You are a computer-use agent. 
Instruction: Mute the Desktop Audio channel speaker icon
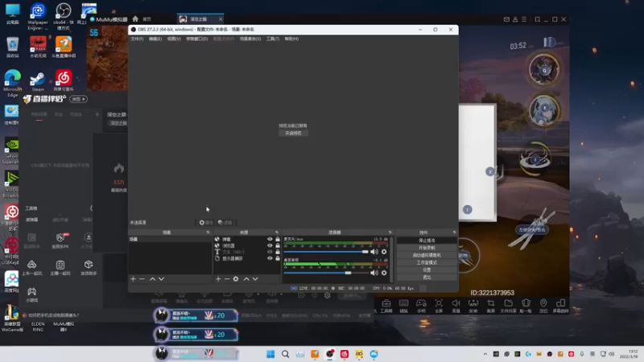tap(374, 273)
